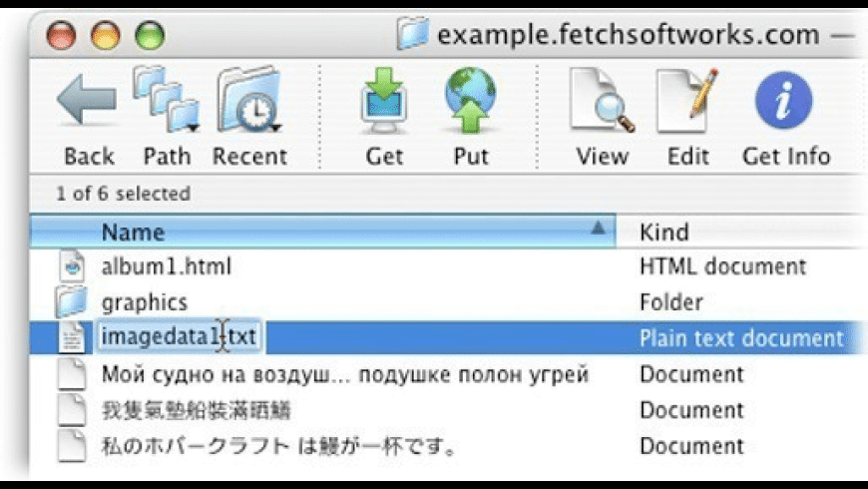Click the graphics folder icon
Screen dimensions: 868x489
[x=71, y=301]
